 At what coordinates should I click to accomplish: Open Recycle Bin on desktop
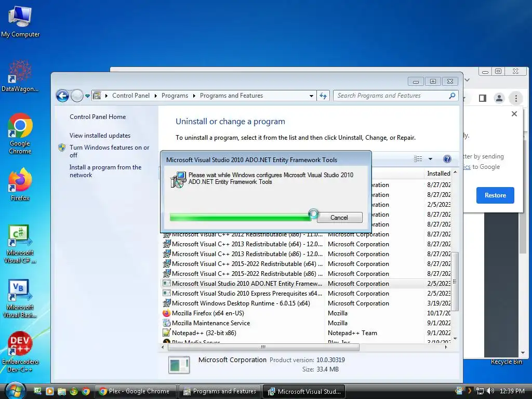coord(506,362)
